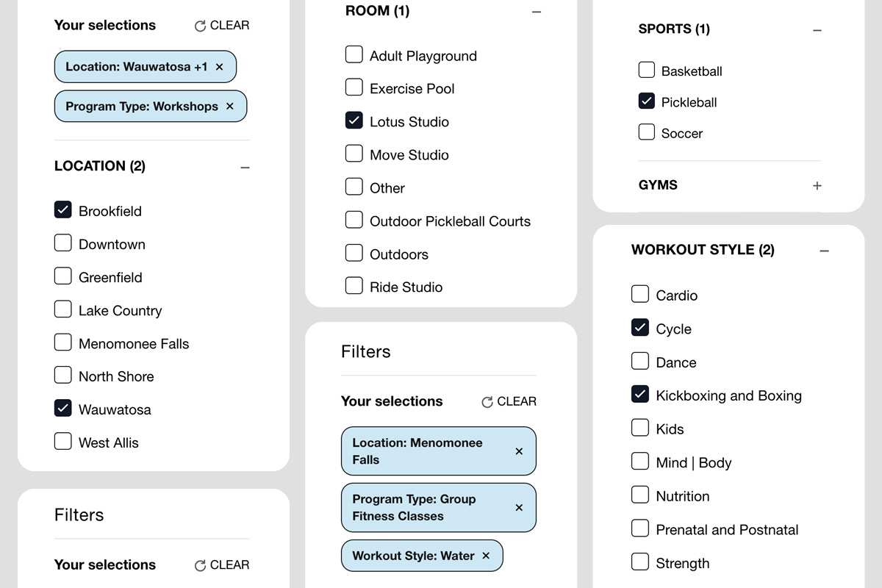Check the Greenfield location
This screenshot has height=588, width=882.
[x=63, y=276]
